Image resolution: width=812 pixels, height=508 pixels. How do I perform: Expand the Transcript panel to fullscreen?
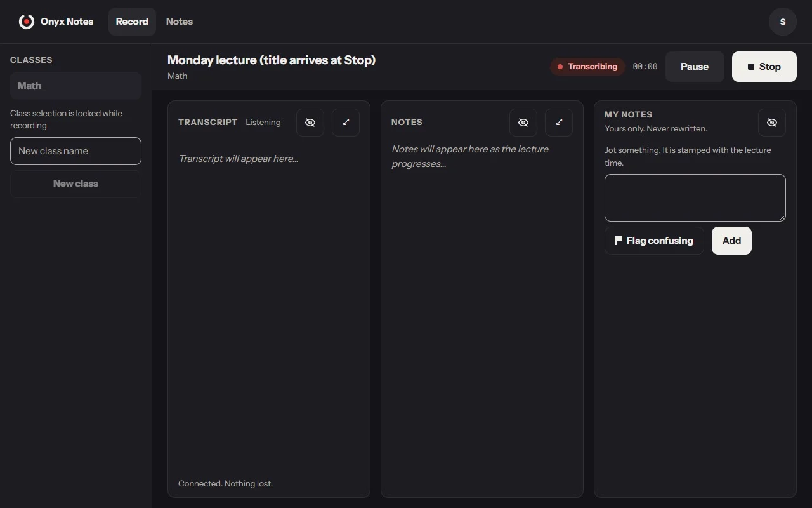[346, 123]
